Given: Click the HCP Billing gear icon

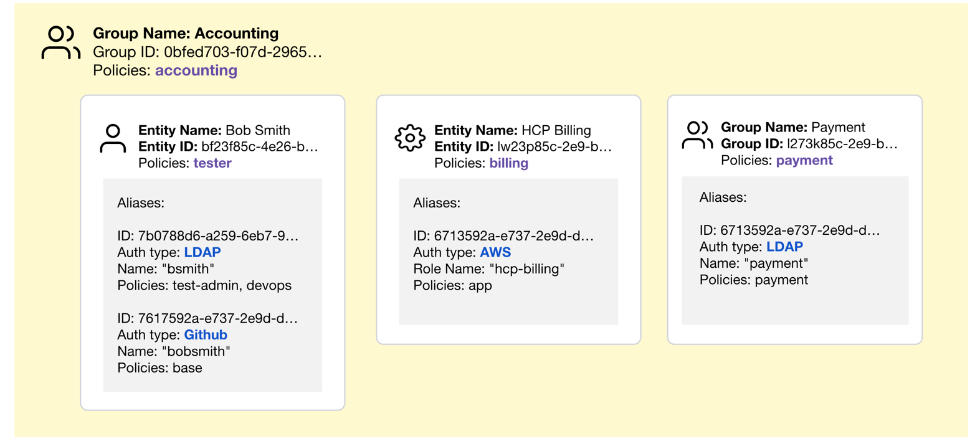Looking at the screenshot, I should tap(409, 138).
